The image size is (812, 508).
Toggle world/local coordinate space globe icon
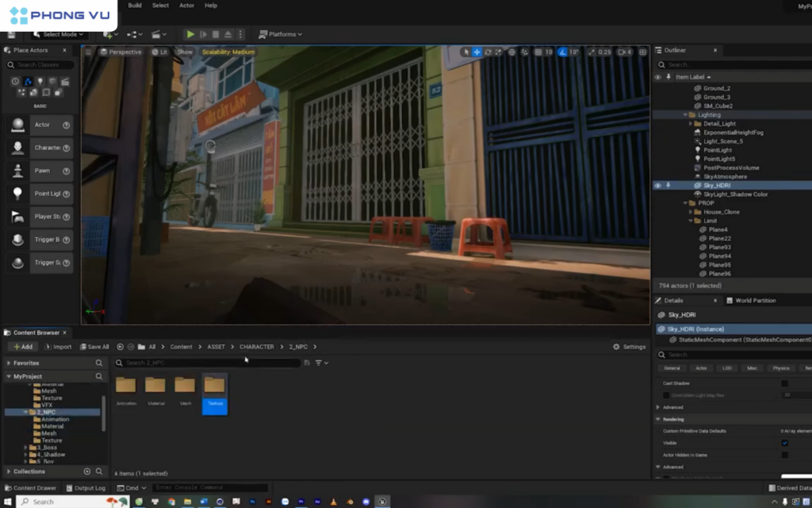click(511, 52)
